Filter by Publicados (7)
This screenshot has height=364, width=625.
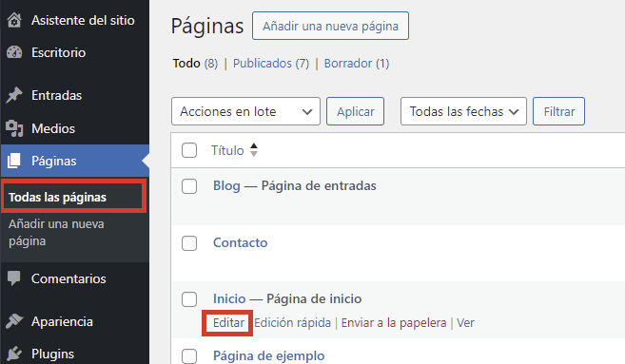point(271,64)
